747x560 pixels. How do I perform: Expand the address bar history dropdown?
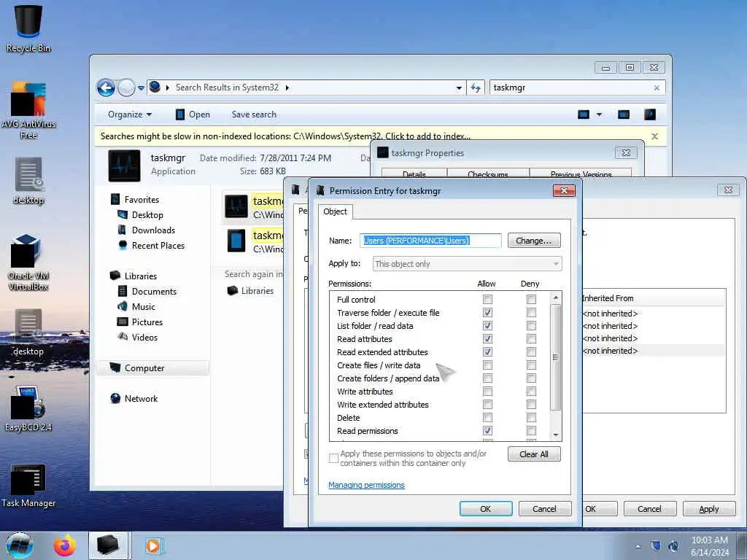pyautogui.click(x=459, y=87)
